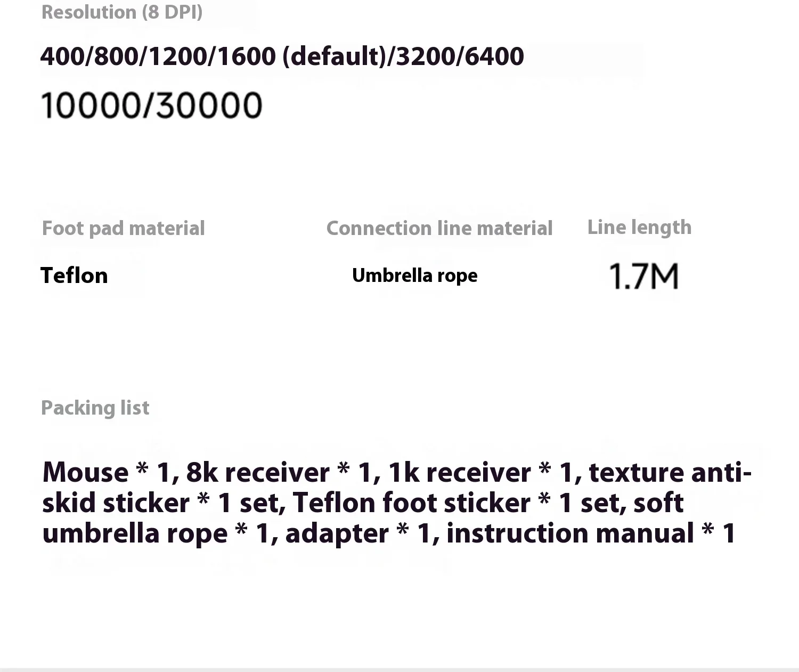Select the bold "Teflon" foot pad value
This screenshot has width=799, height=672.
coord(74,276)
